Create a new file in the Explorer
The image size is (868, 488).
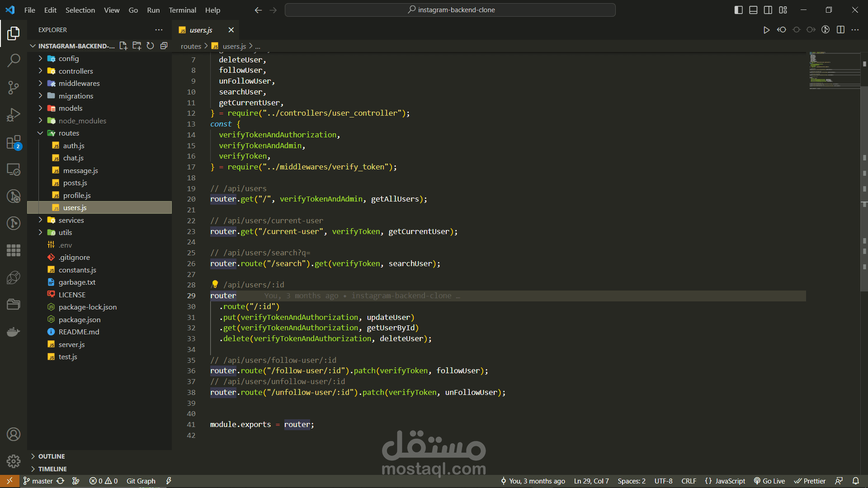point(123,46)
